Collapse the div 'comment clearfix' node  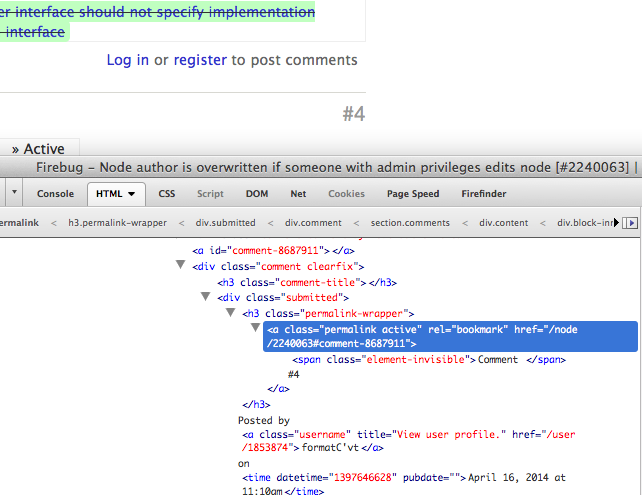tap(181, 266)
